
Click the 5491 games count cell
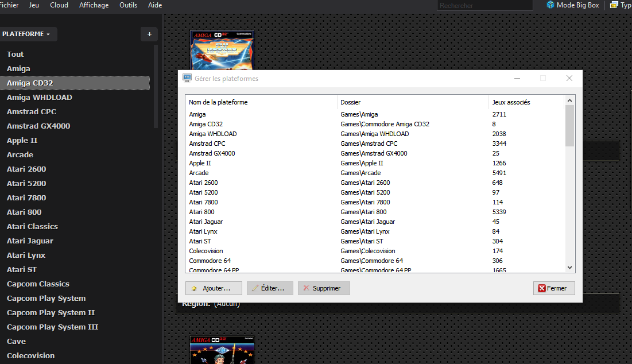(499, 173)
